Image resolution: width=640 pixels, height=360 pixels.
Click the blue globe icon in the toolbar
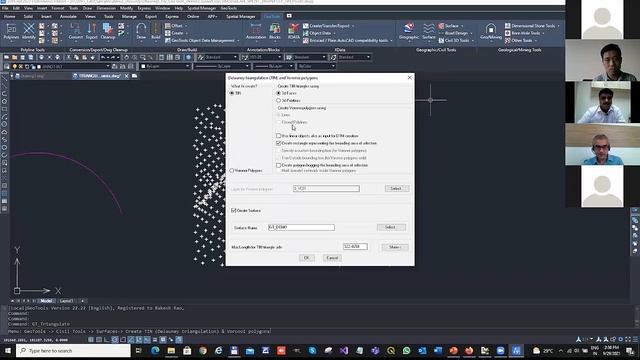click(188, 57)
